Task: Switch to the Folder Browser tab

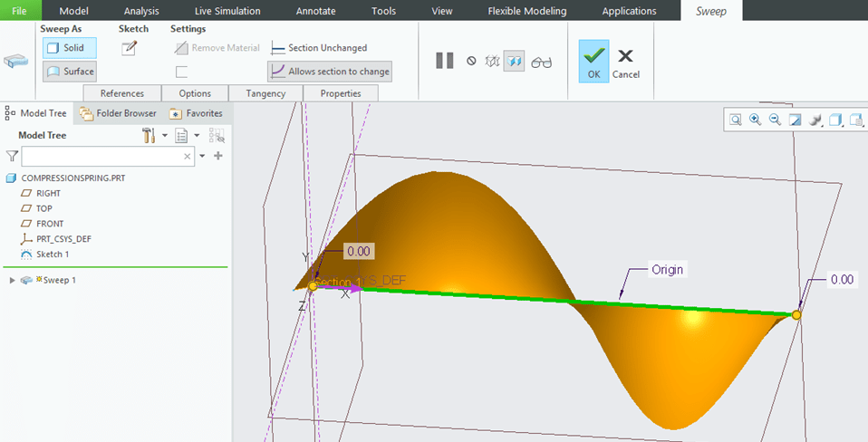Action: click(x=118, y=113)
